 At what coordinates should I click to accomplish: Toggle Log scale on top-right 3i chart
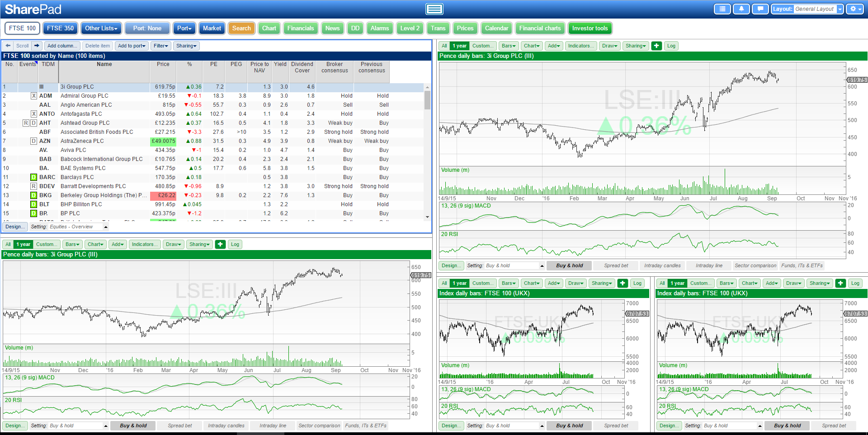click(671, 46)
